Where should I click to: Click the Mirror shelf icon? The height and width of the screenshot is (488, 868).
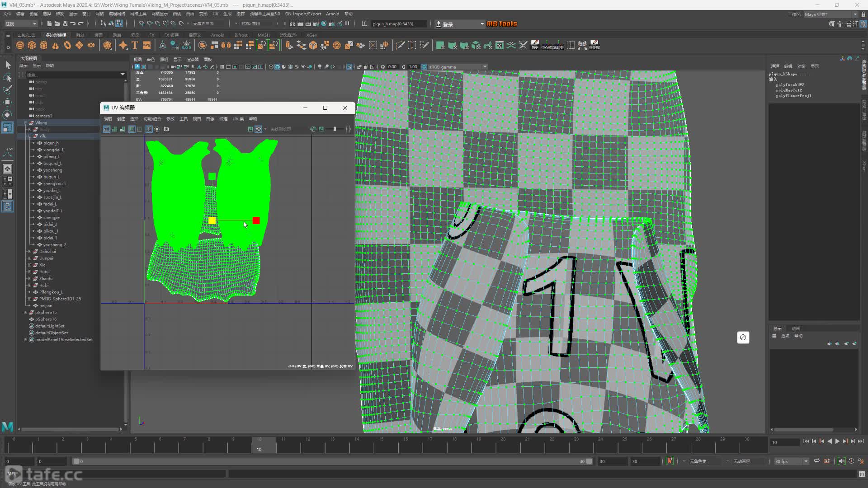[x=226, y=45]
